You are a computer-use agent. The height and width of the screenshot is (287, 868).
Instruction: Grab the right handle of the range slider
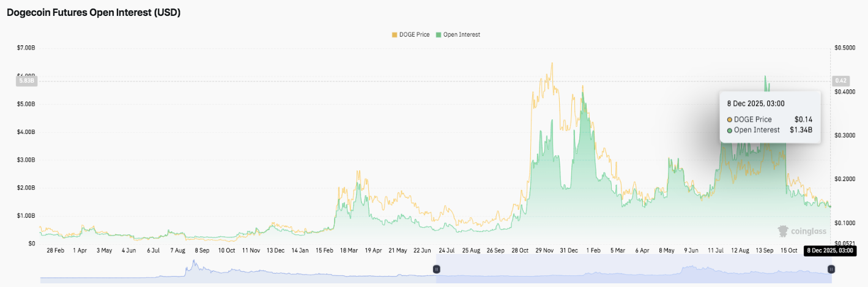click(x=831, y=269)
